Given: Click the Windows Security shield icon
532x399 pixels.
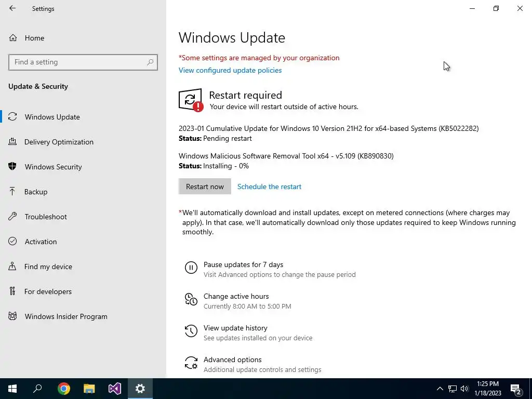Looking at the screenshot, I should (x=12, y=166).
